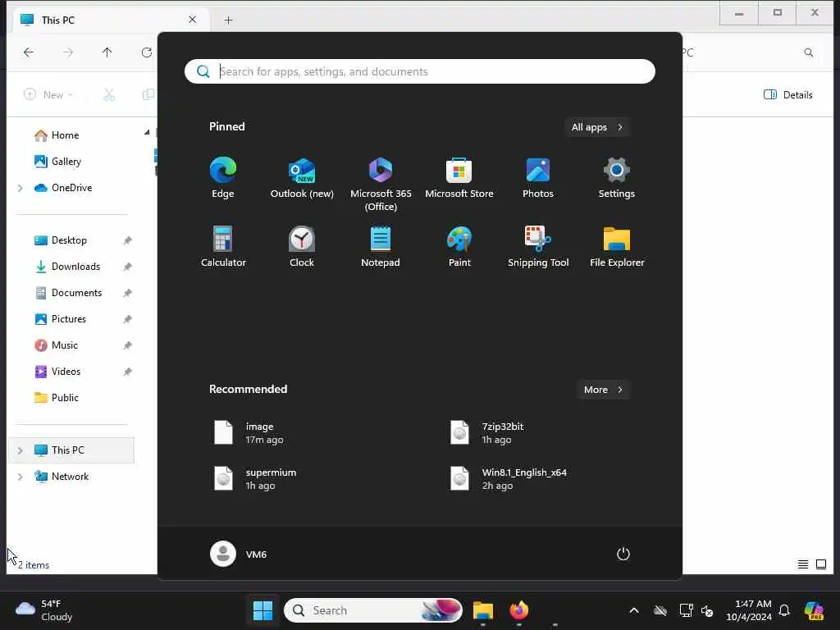Viewport: 840px width, 630px height.
Task: Open File Explorer from taskbar
Action: (482, 610)
